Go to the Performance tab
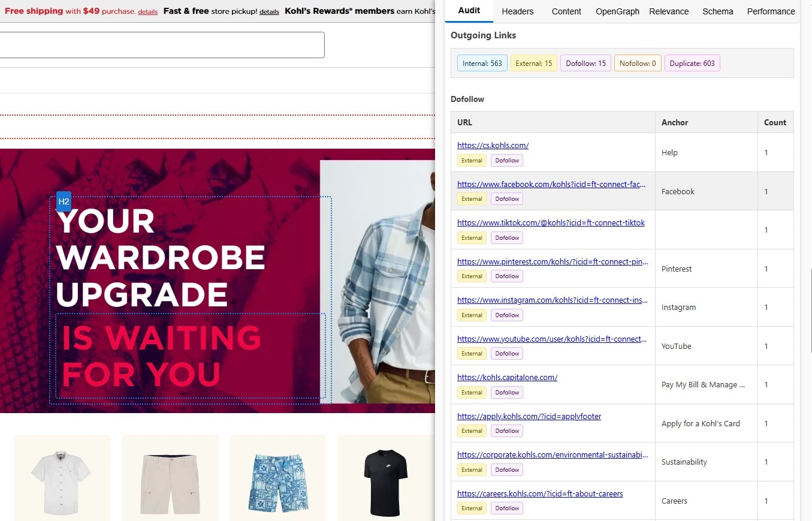Viewport: 812px width, 521px height. 771,11
